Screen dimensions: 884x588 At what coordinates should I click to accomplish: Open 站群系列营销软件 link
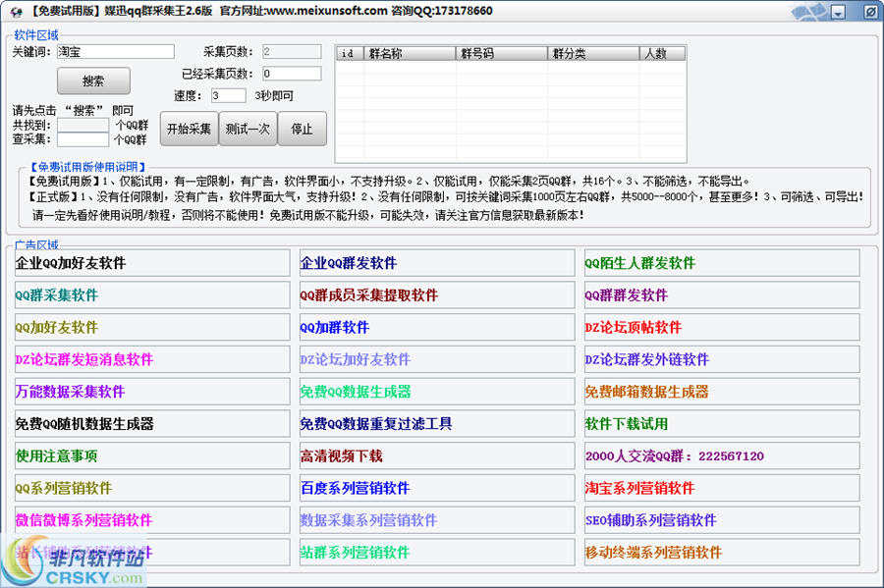click(x=437, y=552)
